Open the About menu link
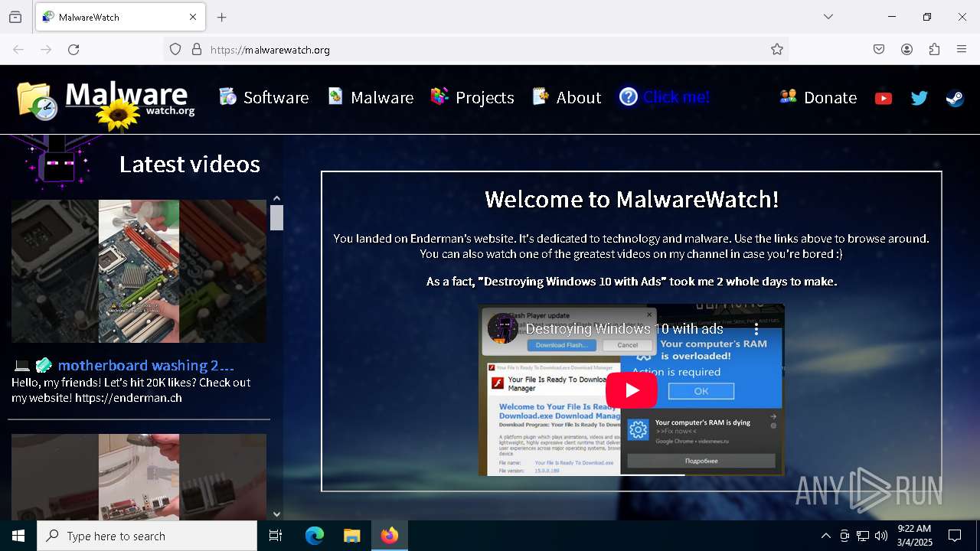This screenshot has height=551, width=980. [x=567, y=97]
